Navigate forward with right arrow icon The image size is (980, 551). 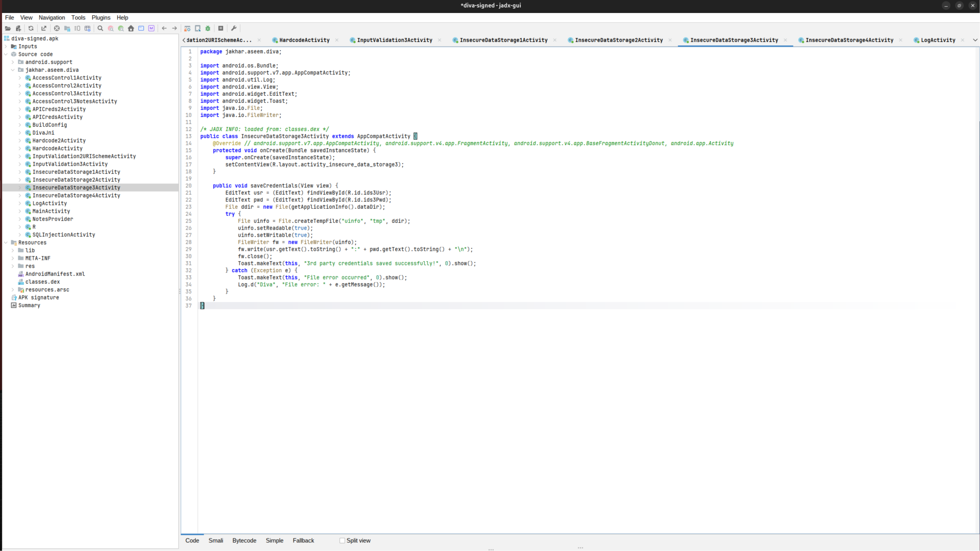(175, 28)
